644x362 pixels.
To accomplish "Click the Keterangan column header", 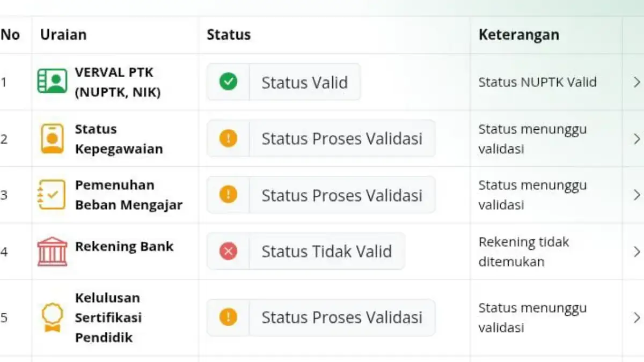I will click(x=518, y=34).
